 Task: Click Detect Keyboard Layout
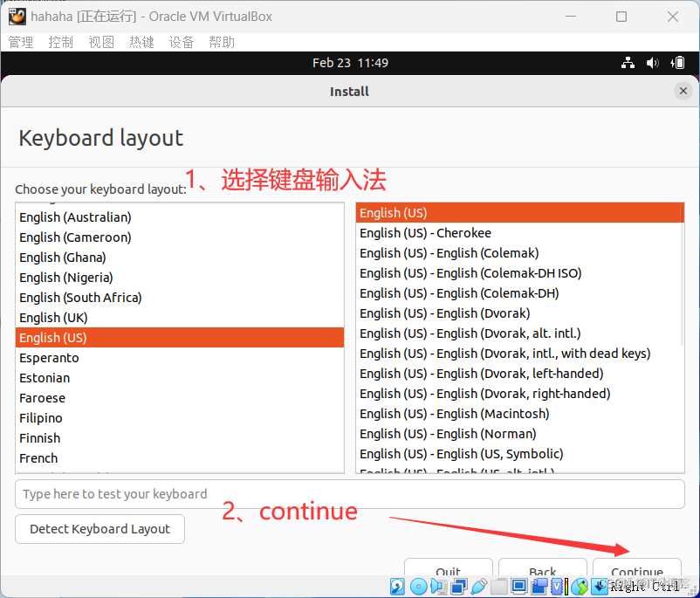pyautogui.click(x=99, y=528)
